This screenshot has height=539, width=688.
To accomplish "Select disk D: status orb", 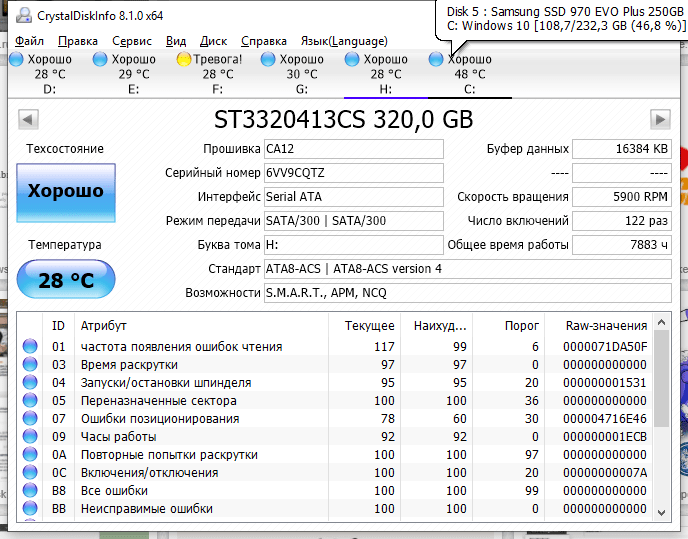I will tap(16, 59).
